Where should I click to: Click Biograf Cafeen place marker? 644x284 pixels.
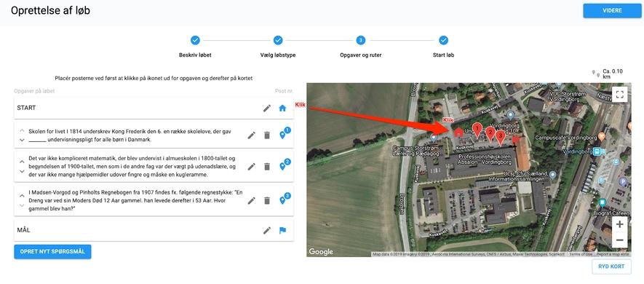click(x=603, y=202)
